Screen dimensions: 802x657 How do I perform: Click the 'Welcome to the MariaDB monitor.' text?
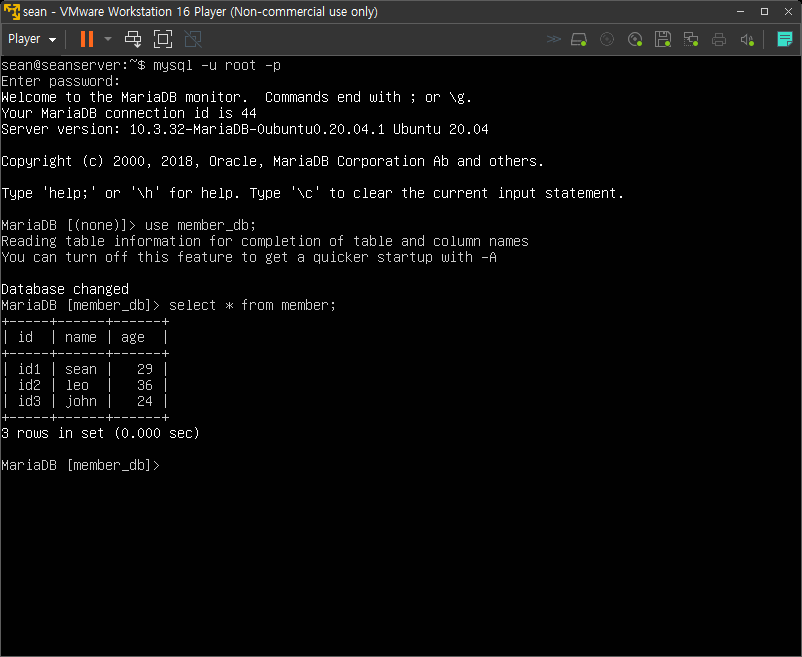coord(124,97)
